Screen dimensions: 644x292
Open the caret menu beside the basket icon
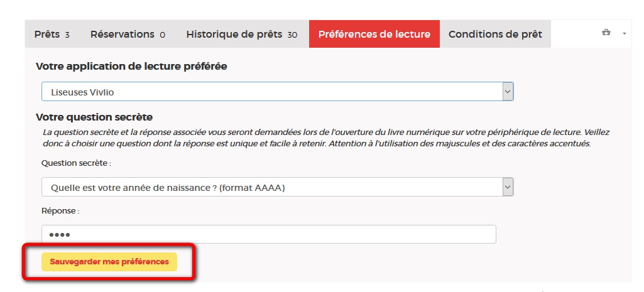click(x=625, y=33)
